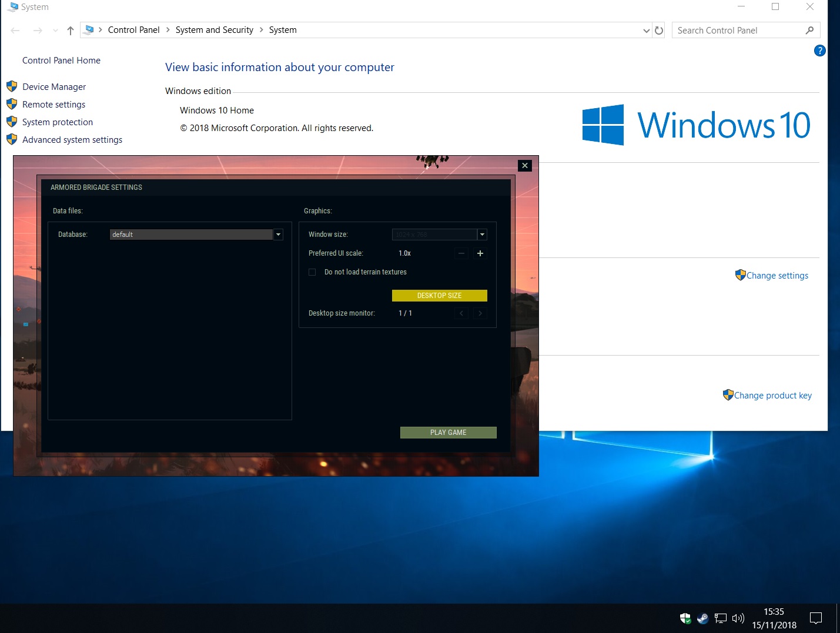Expand the chevron after Control Panel breadcrumb

coord(168,30)
